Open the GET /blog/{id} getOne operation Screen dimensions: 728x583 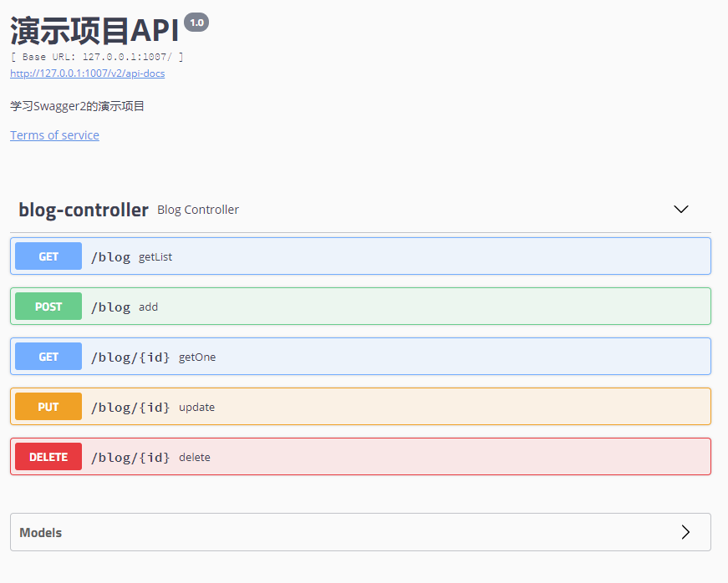pyautogui.click(x=359, y=356)
